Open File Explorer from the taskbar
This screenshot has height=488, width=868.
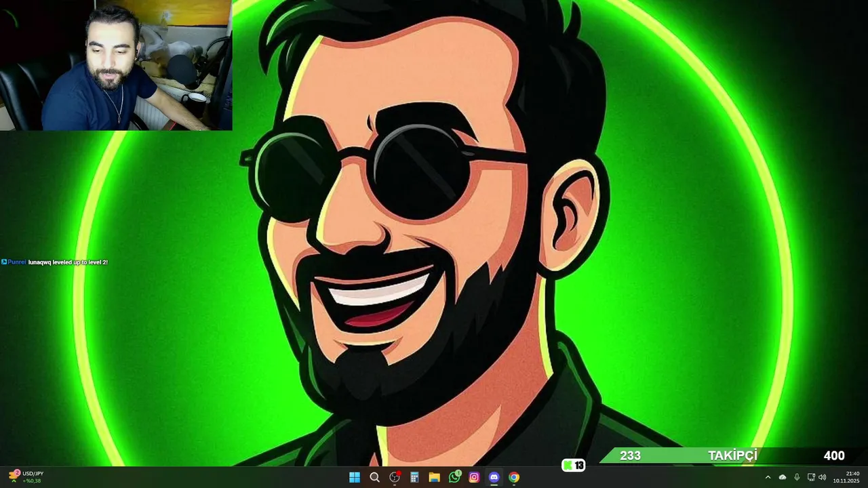click(x=435, y=477)
